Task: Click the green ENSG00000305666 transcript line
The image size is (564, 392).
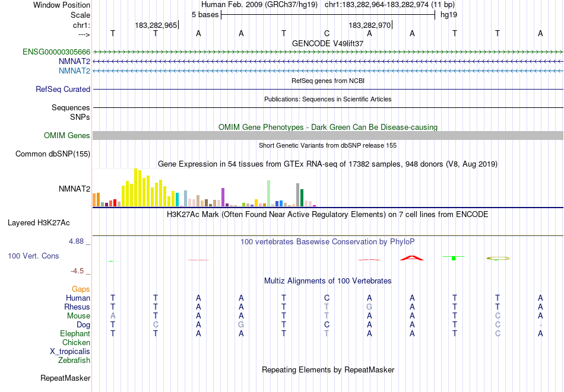Action: tap(328, 52)
